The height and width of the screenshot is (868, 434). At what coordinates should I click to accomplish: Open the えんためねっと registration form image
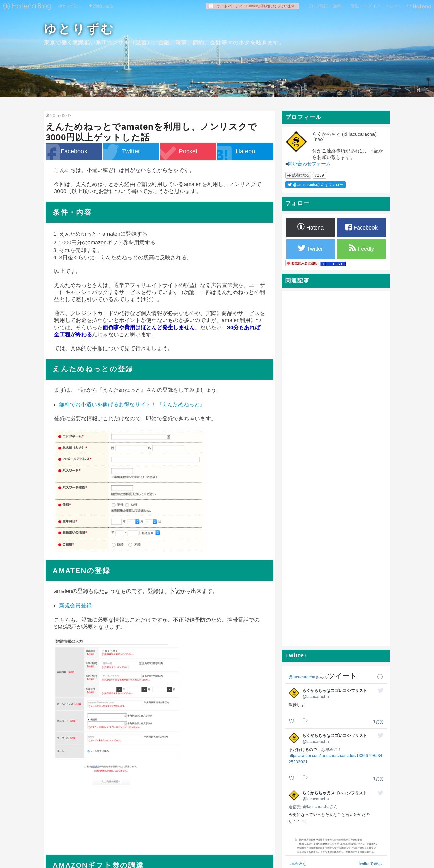coord(129,490)
